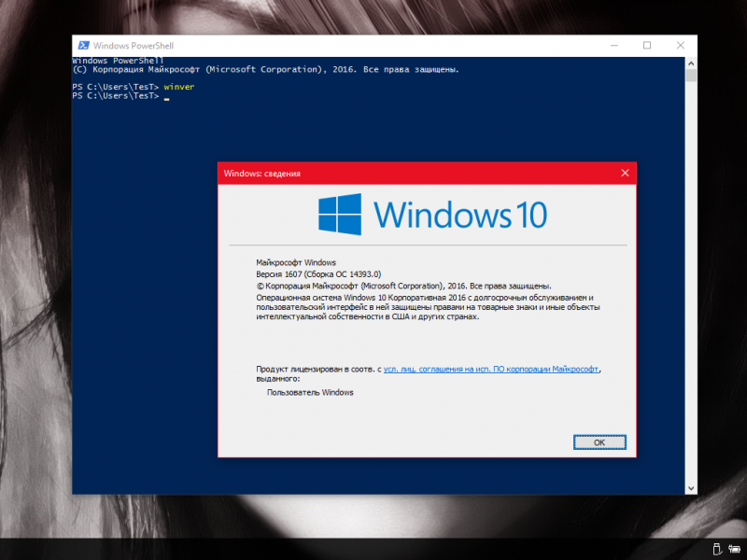
Task: Close the 'Windows: сведения' dialog
Action: [x=625, y=173]
